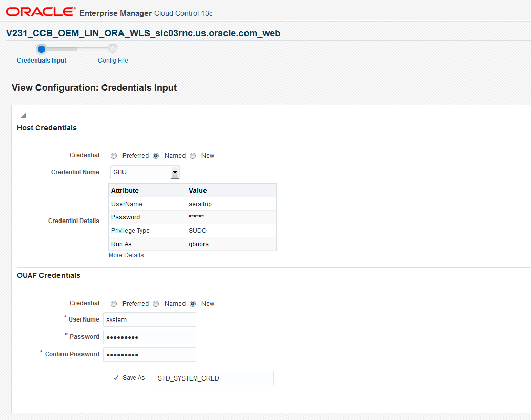This screenshot has width=531, height=420.
Task: Click the Save As STD_SYSTEM_CRED name field
Action: (214, 378)
